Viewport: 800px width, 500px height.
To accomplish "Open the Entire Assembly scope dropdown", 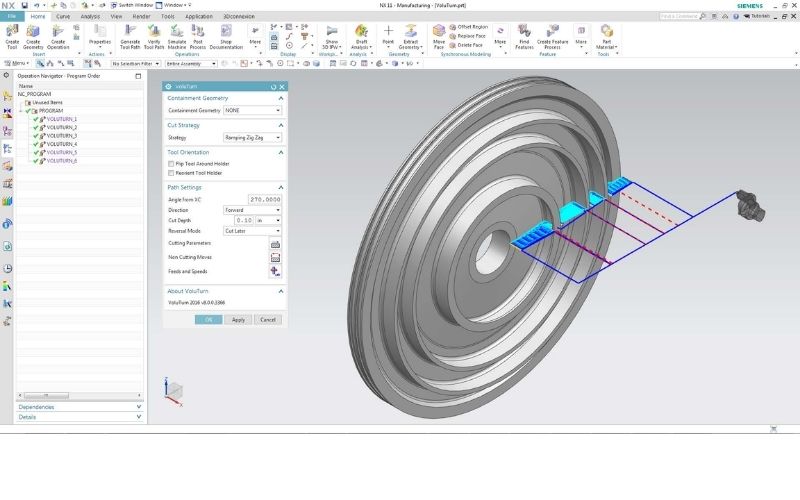I will click(191, 64).
